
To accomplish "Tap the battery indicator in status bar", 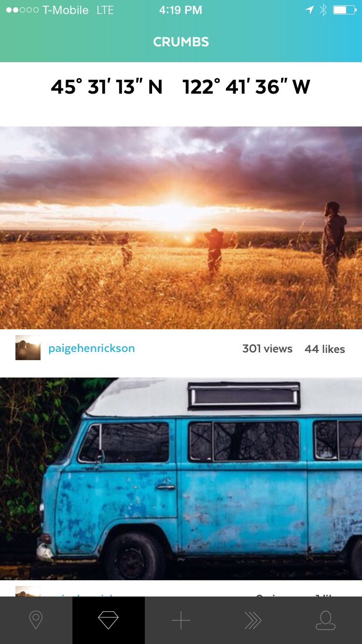I will 344,10.
